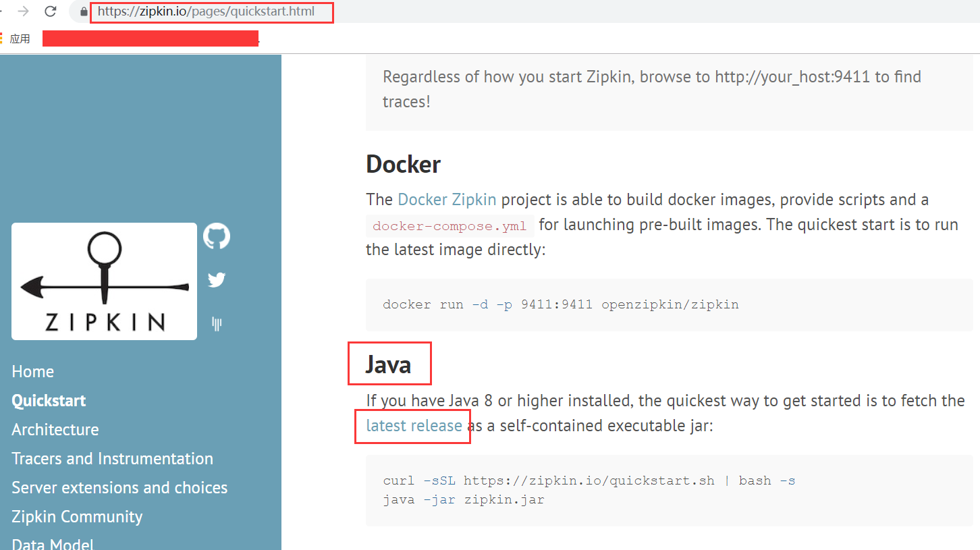Image resolution: width=980 pixels, height=550 pixels.
Task: Follow the Docker Zipkin link
Action: 447,200
